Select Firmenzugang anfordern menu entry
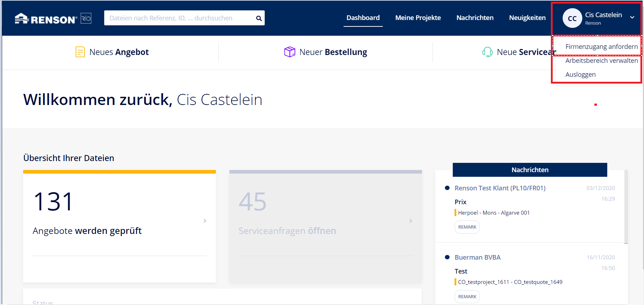Screen dimensions: 644x305 point(601,47)
